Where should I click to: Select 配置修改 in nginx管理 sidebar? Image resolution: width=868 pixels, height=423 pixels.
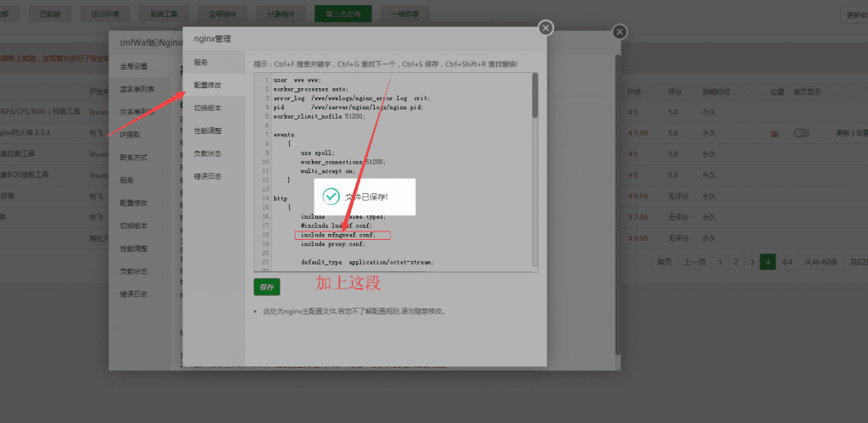point(207,86)
